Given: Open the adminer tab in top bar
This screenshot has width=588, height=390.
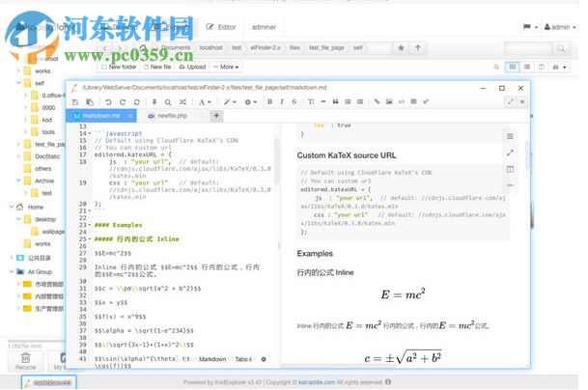Looking at the screenshot, I should coord(264,27).
